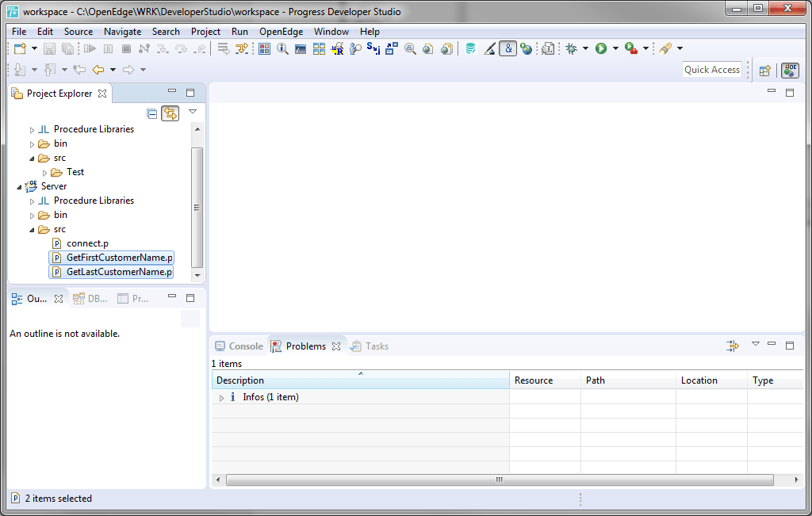
Task: Open the Window menu
Action: coord(331,32)
